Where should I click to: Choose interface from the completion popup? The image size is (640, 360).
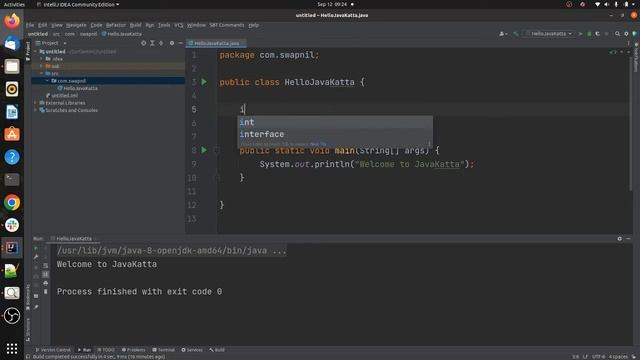coord(335,134)
